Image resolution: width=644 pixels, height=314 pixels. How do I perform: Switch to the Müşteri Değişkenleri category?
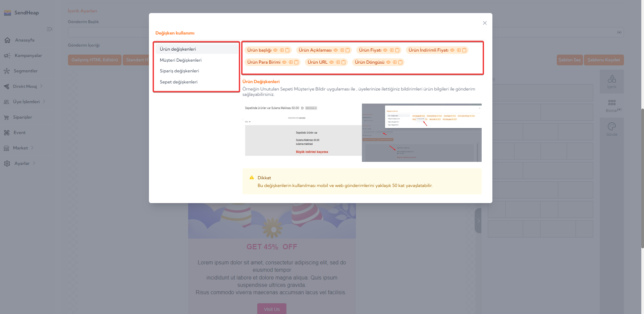click(197, 60)
